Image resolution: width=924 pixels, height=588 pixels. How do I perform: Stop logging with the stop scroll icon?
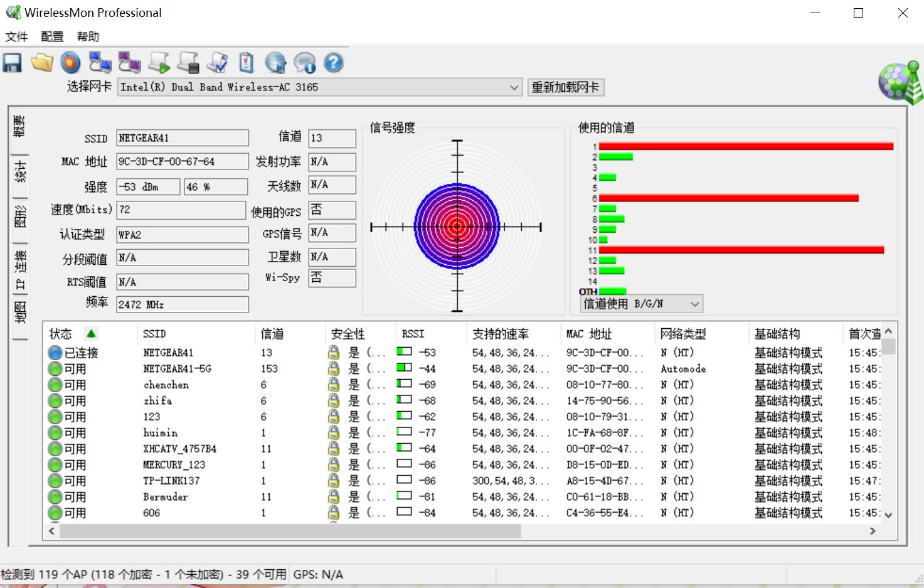[x=189, y=63]
